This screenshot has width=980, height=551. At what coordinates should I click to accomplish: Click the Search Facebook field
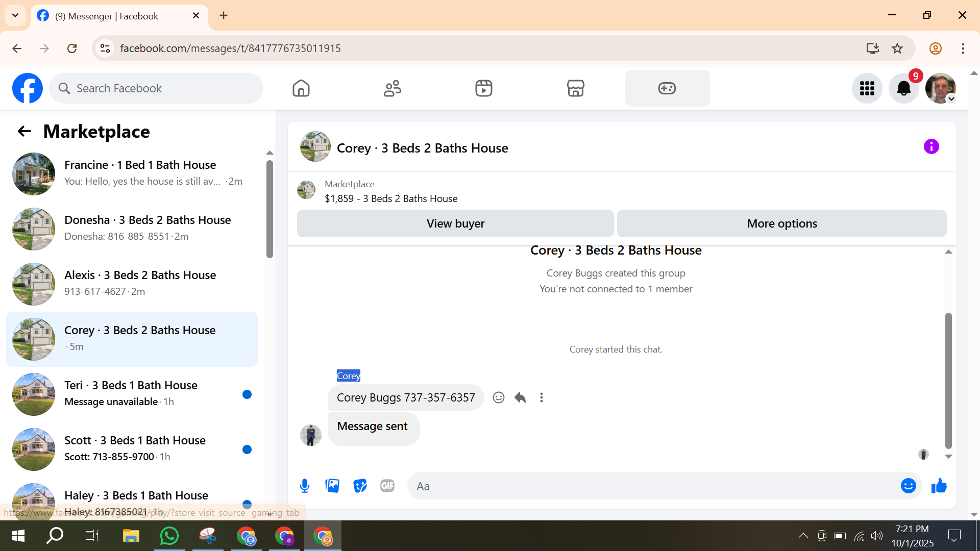156,88
